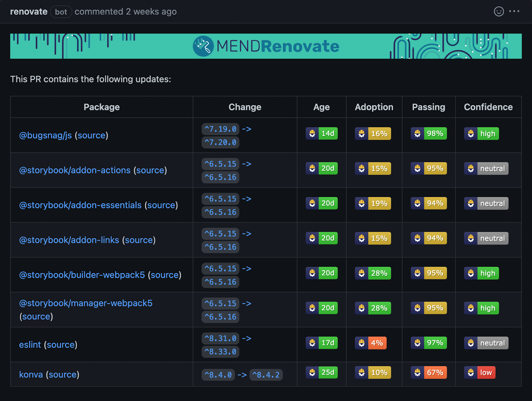This screenshot has height=401, width=532.
Task: Click neutral confidence badge for addon-essentials
Action: 486,203
